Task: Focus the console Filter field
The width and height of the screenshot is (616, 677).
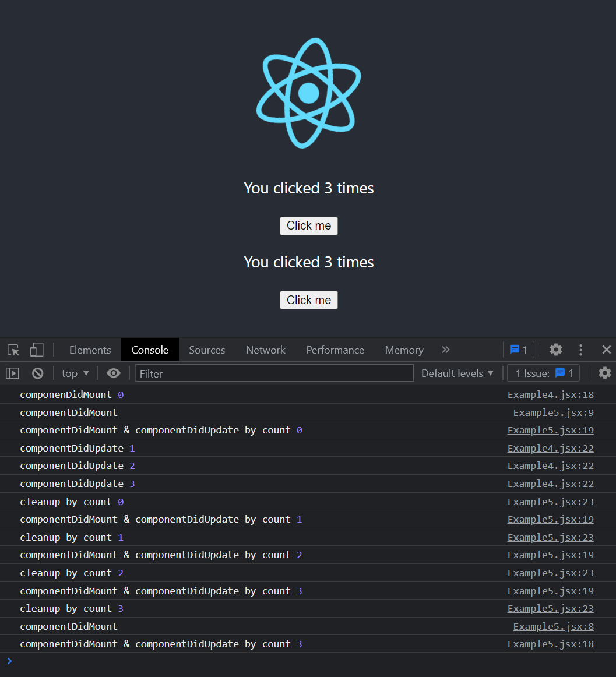Action: point(274,373)
